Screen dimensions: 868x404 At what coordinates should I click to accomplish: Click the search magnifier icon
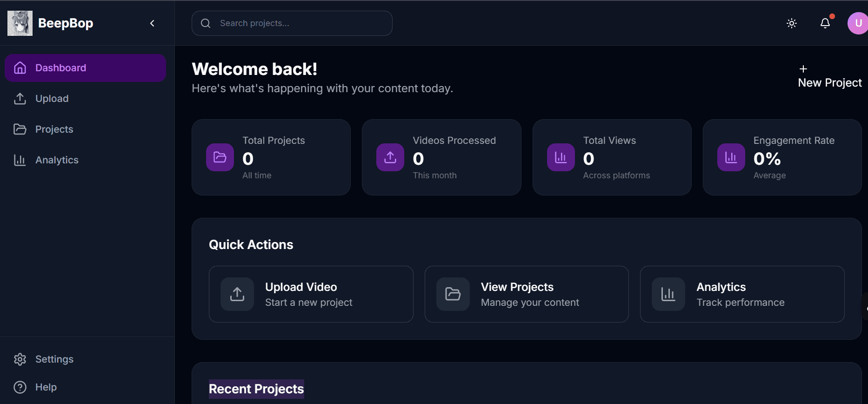[x=206, y=23]
